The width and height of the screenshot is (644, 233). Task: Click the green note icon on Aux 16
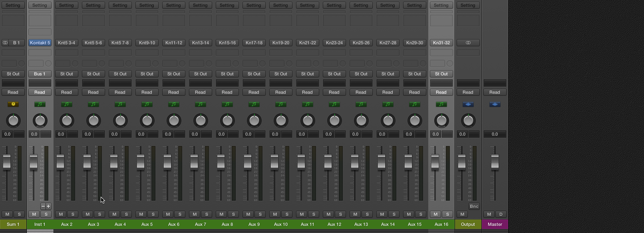[x=441, y=105]
